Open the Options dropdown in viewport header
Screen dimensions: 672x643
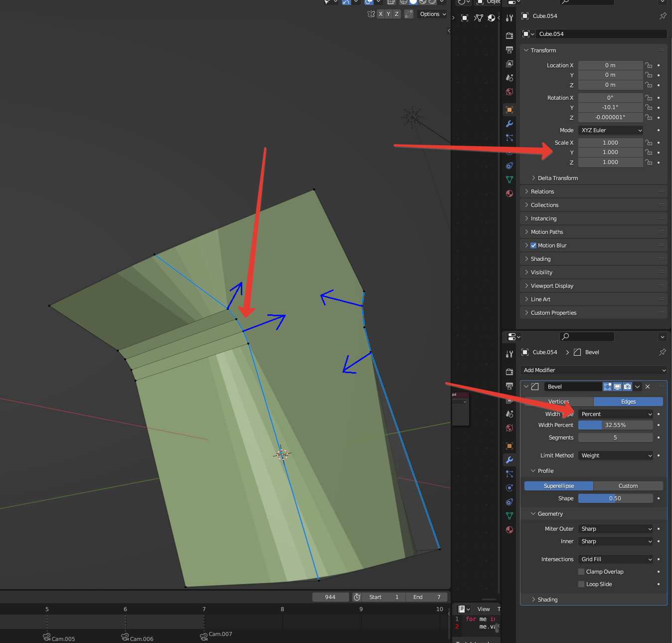point(433,14)
